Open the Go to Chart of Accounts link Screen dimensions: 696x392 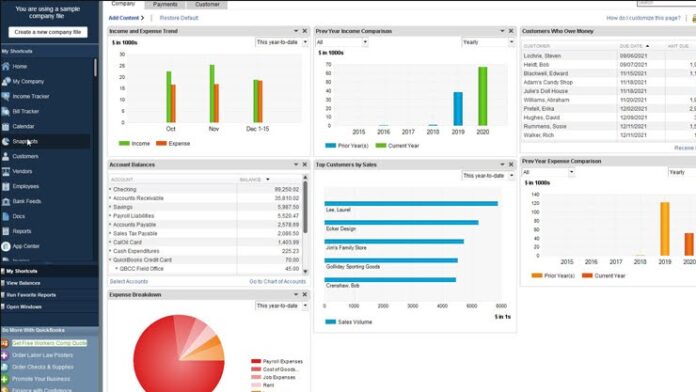(277, 281)
